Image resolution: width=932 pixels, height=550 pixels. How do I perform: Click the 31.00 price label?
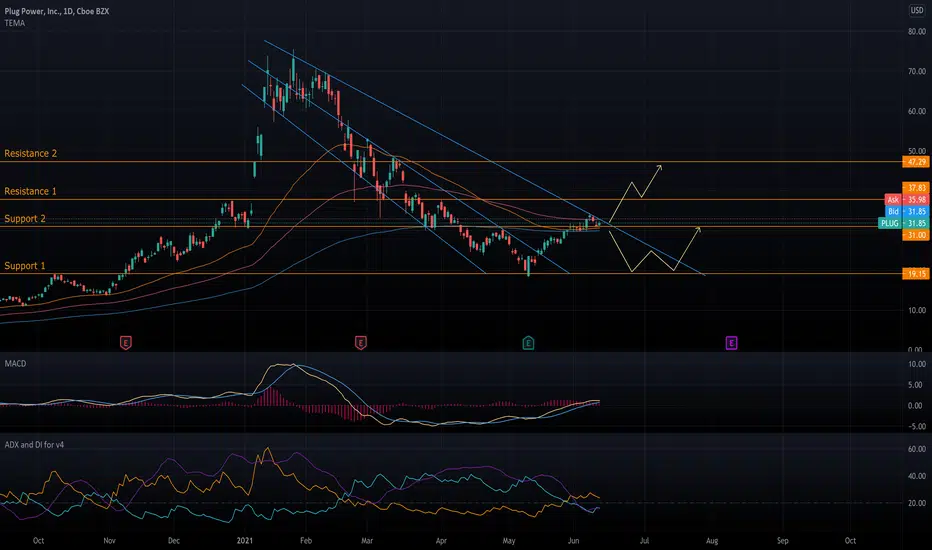(x=915, y=235)
